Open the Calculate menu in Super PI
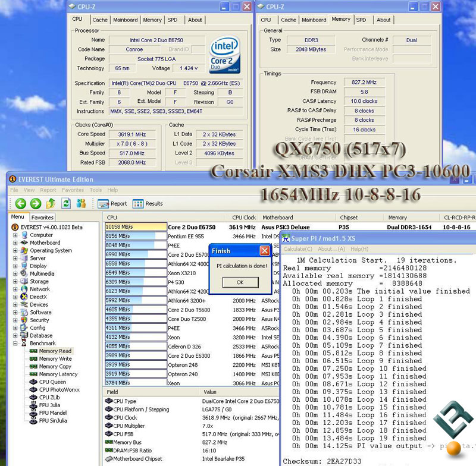 [298, 249]
